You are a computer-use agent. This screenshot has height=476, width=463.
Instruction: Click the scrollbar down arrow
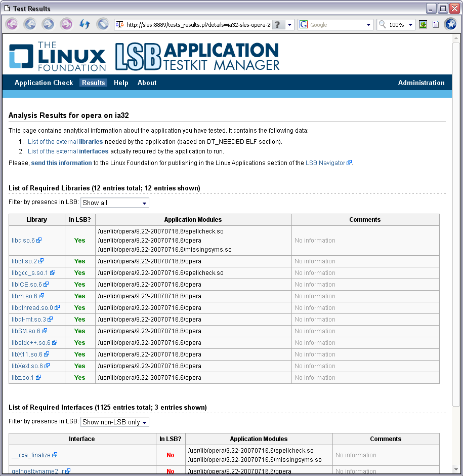click(456, 469)
